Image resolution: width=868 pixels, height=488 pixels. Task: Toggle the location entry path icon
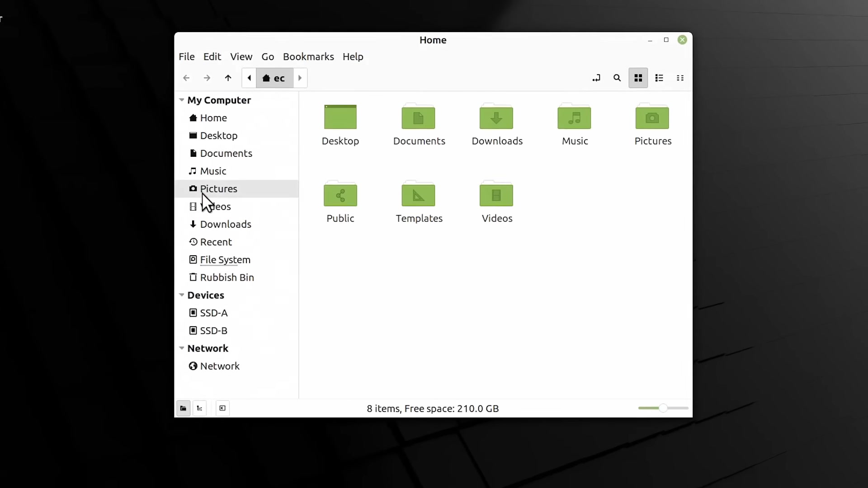tap(596, 78)
